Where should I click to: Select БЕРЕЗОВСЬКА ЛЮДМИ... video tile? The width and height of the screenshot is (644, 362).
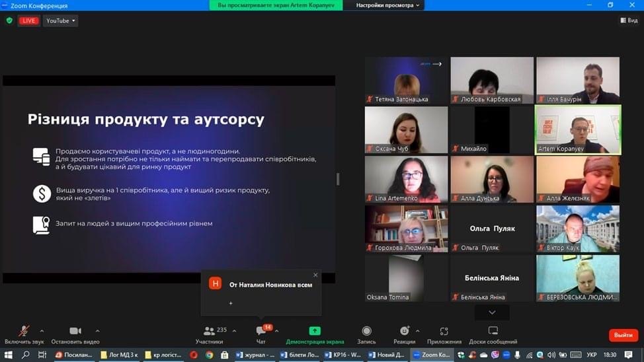pos(578,278)
